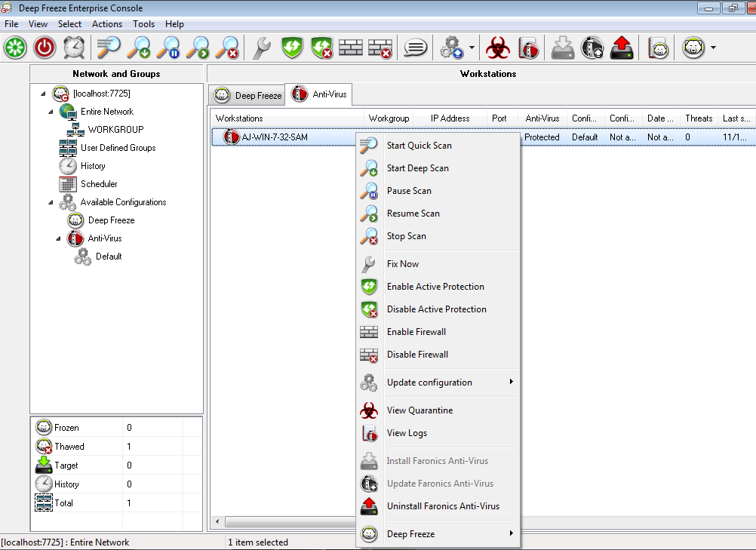Click the bear notebook toolbar icon
The image size is (756, 550).
pos(658,48)
